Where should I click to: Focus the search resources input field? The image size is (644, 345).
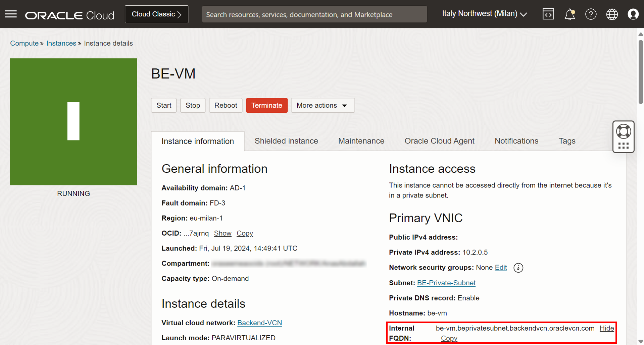pos(314,14)
